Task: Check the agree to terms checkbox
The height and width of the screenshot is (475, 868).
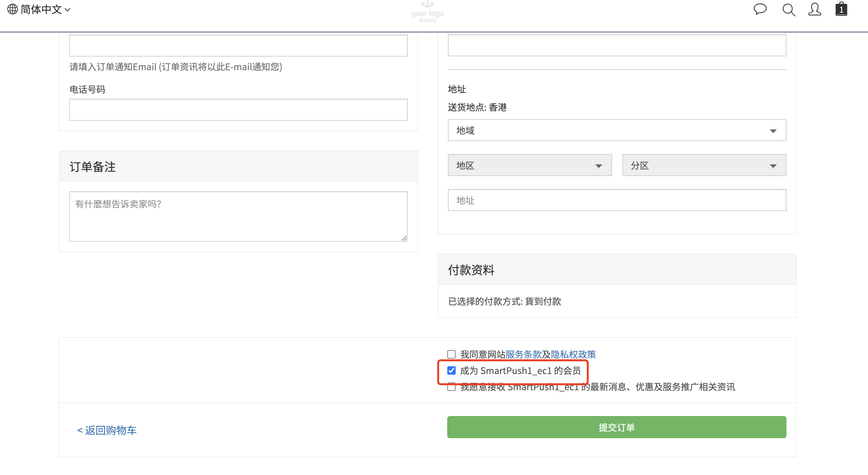Action: click(451, 354)
